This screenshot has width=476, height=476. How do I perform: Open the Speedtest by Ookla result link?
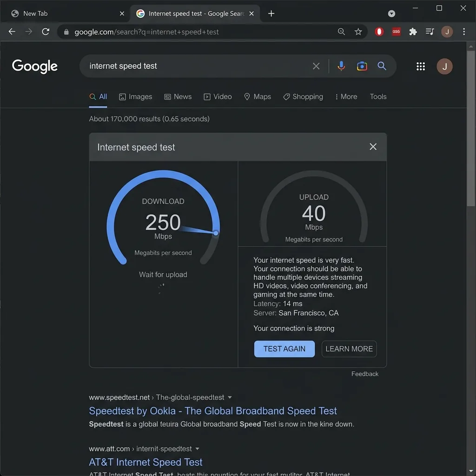click(x=213, y=411)
